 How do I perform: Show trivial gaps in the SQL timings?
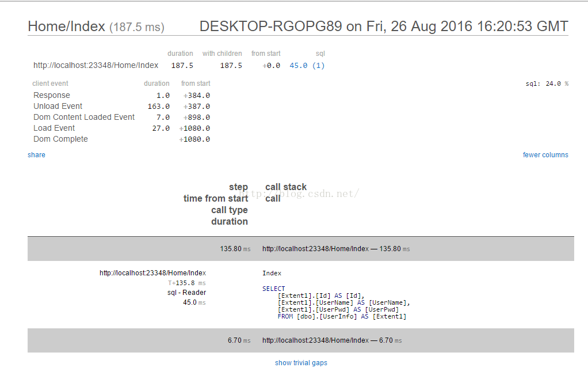pos(301,362)
